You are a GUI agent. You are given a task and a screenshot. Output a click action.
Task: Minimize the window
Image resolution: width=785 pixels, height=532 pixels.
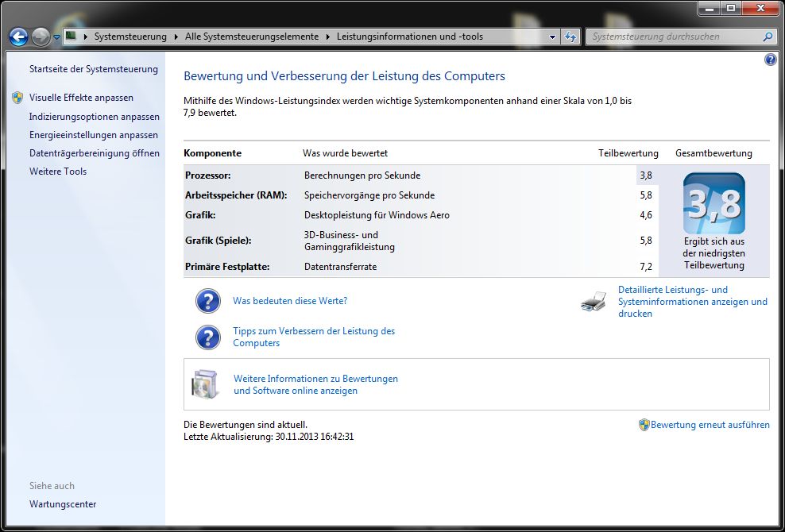(x=709, y=7)
